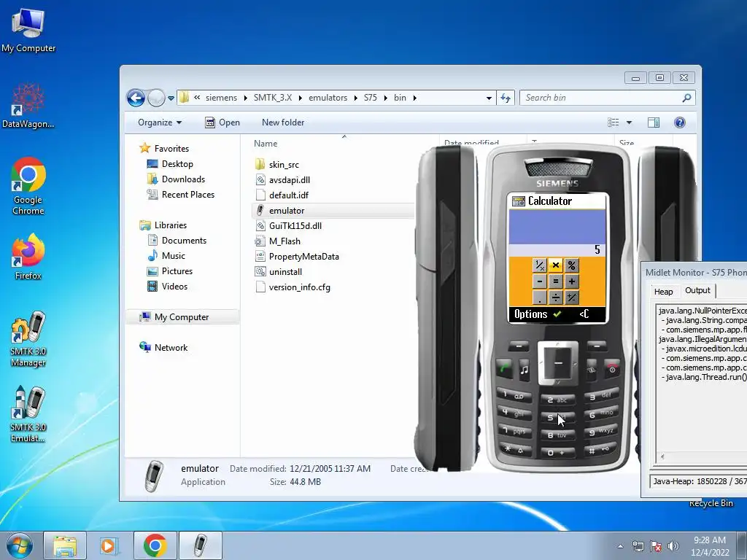Expand arrow after S75 breadcrumb
Viewport: 747px width, 560px height.
pos(385,98)
